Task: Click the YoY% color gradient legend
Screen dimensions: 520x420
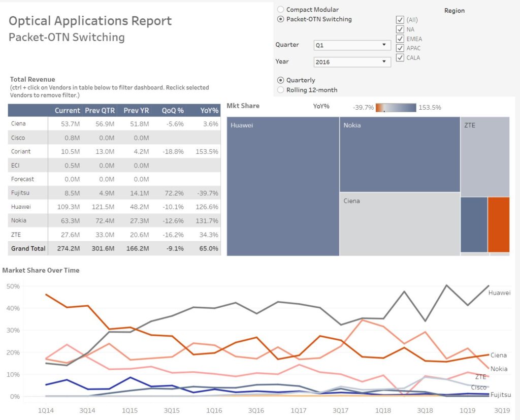Action: [396, 108]
